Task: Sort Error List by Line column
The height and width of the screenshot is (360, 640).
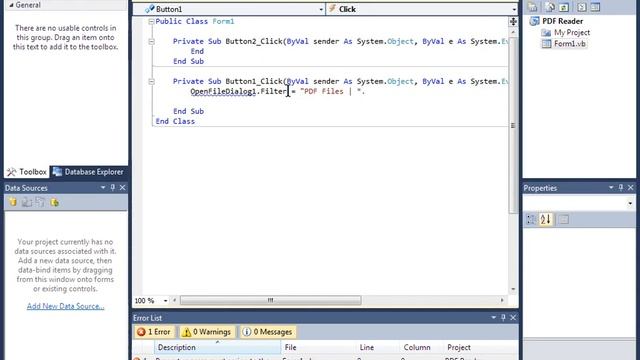Action: [377, 347]
